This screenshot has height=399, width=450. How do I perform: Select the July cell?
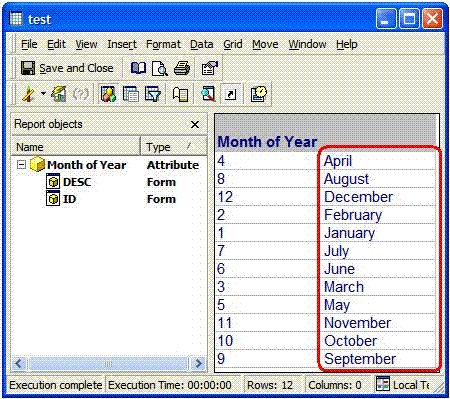380,251
